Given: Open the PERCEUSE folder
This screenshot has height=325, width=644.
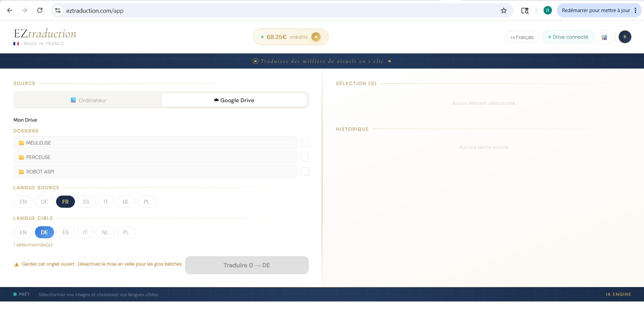Looking at the screenshot, I should click(x=155, y=157).
